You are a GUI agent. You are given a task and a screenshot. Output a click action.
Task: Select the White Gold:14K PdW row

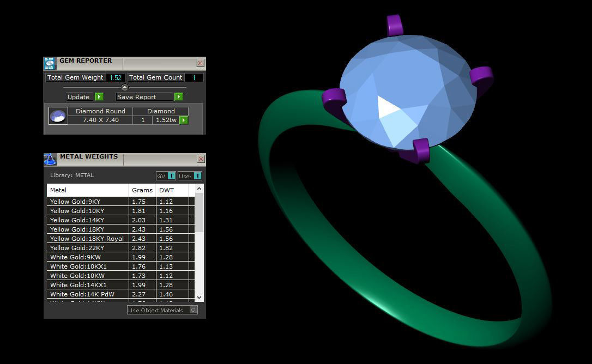(121, 294)
